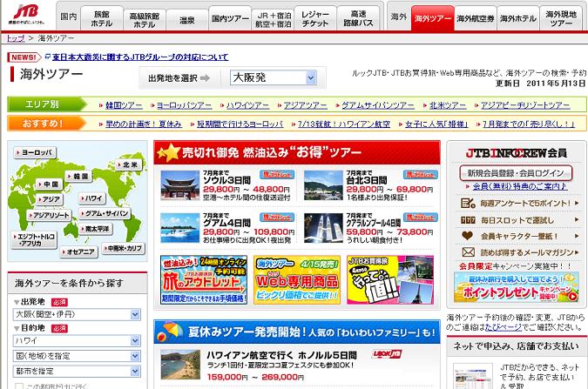Open the アジアツアー link

(305, 105)
